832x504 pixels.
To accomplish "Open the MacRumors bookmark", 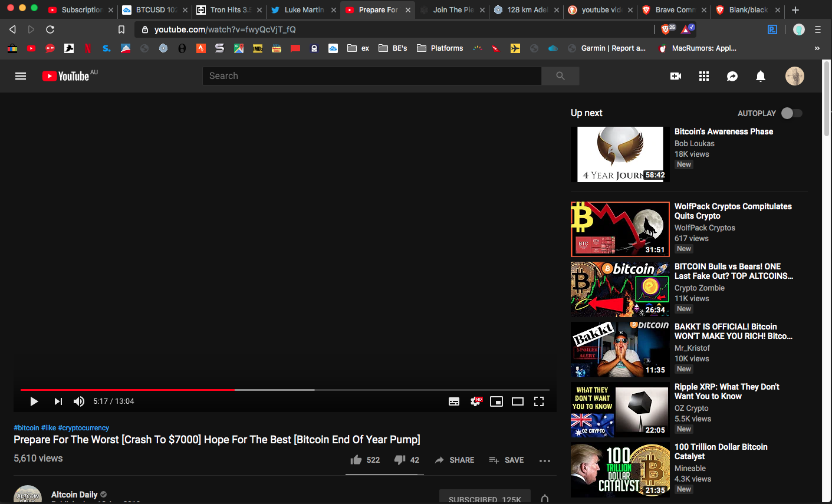I will coord(698,48).
